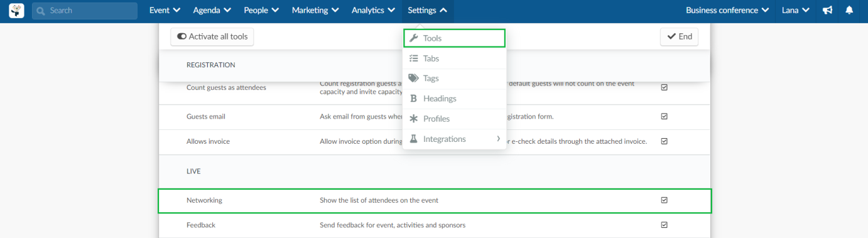This screenshot has height=238, width=868.
Task: Open the megaphone announcements icon
Action: click(828, 11)
